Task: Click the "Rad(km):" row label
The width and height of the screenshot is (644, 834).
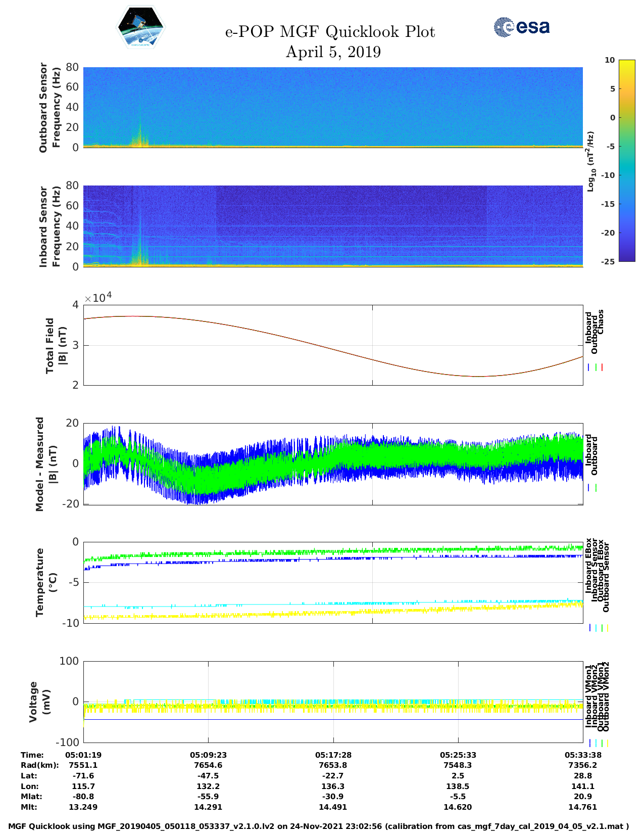Action: click(40, 765)
